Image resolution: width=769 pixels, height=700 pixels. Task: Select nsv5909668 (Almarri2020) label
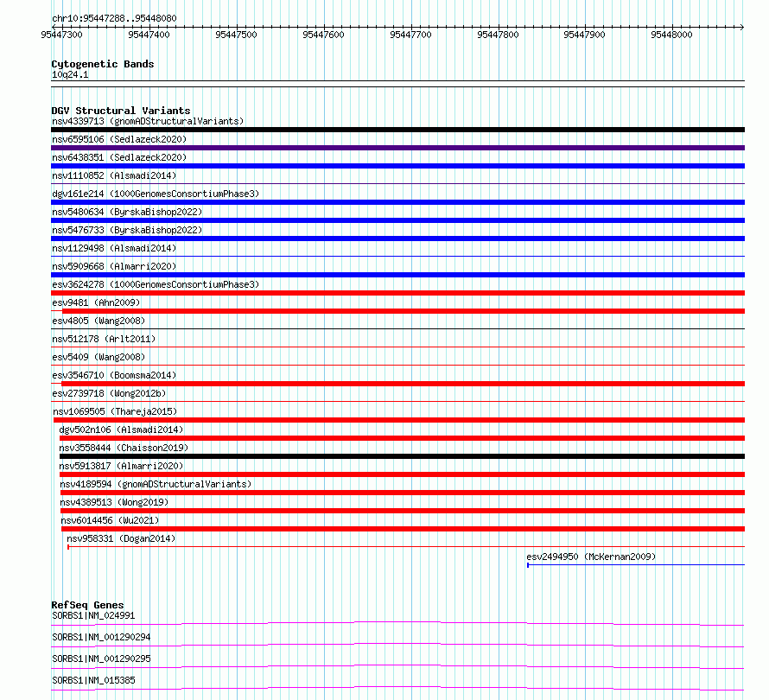click(x=114, y=266)
